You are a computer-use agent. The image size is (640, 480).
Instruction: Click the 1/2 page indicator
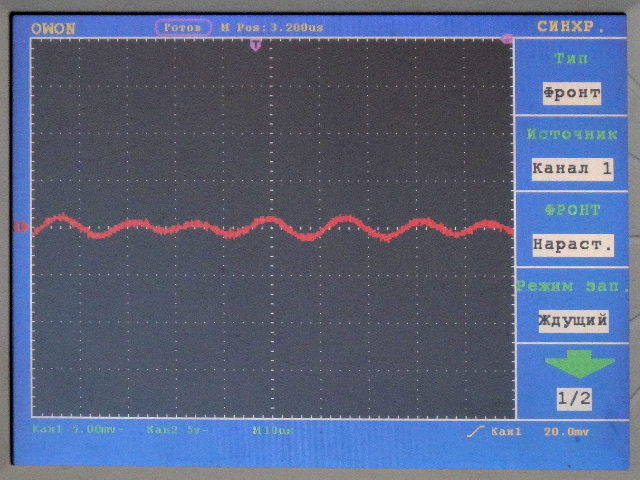point(573,398)
